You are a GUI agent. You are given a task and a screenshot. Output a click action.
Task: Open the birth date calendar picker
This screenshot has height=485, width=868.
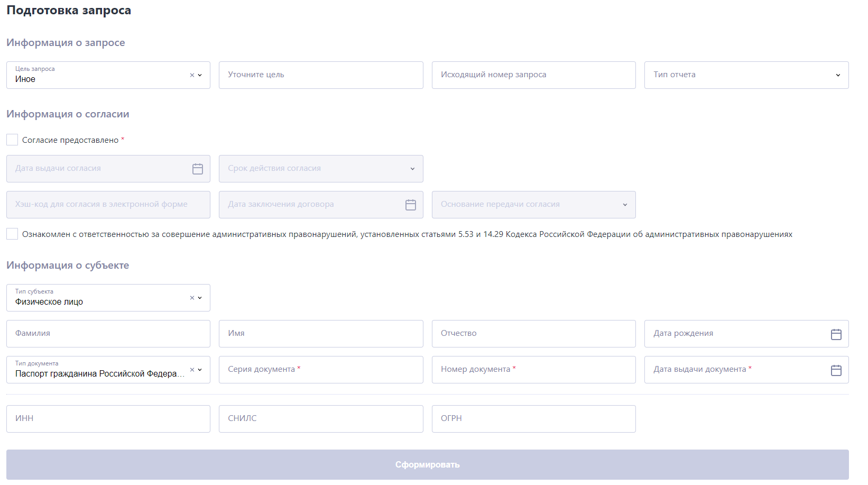click(836, 334)
